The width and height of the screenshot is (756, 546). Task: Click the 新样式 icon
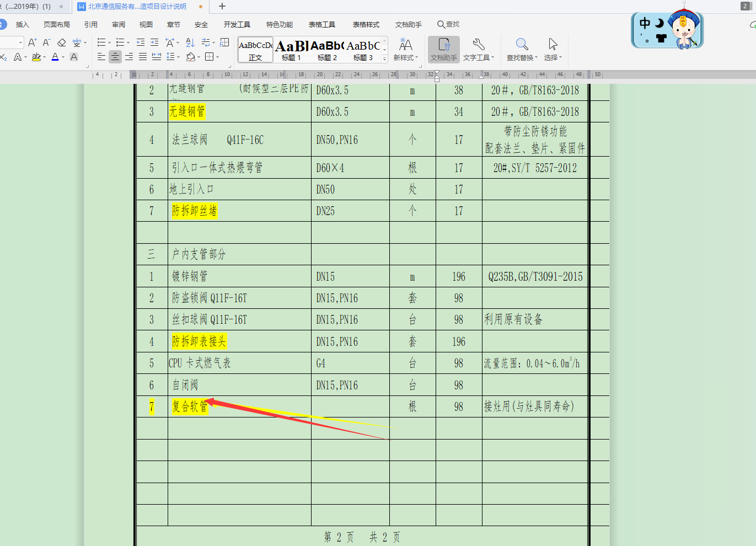(x=406, y=44)
